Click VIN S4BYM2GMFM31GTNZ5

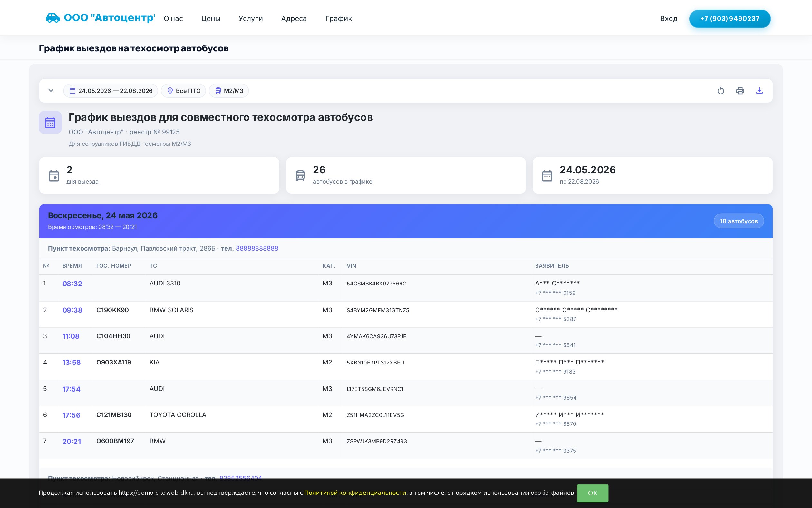coord(378,310)
